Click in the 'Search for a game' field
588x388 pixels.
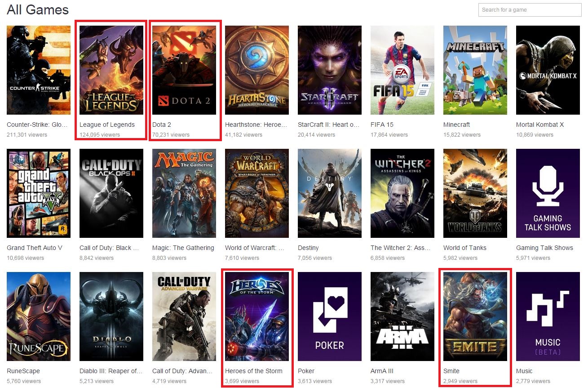coord(530,10)
